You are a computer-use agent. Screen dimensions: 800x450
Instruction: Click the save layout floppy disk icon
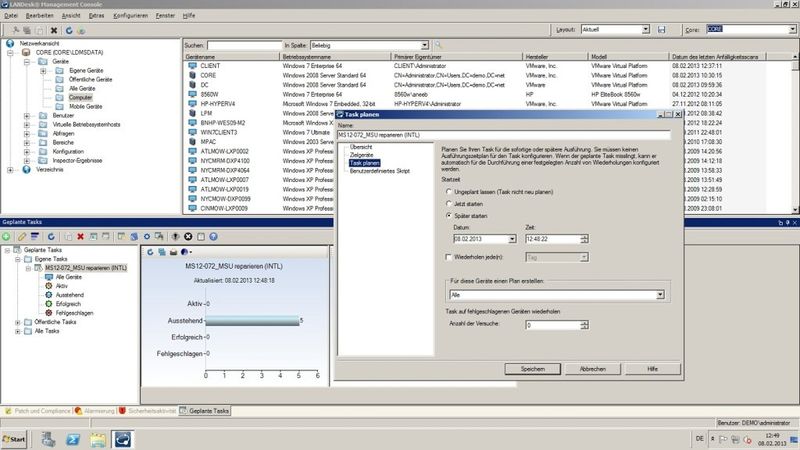click(661, 30)
